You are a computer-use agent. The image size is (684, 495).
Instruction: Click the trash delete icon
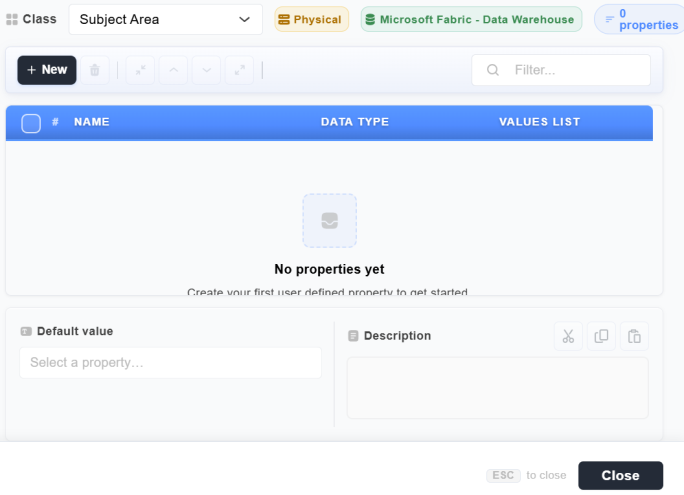pos(95,70)
